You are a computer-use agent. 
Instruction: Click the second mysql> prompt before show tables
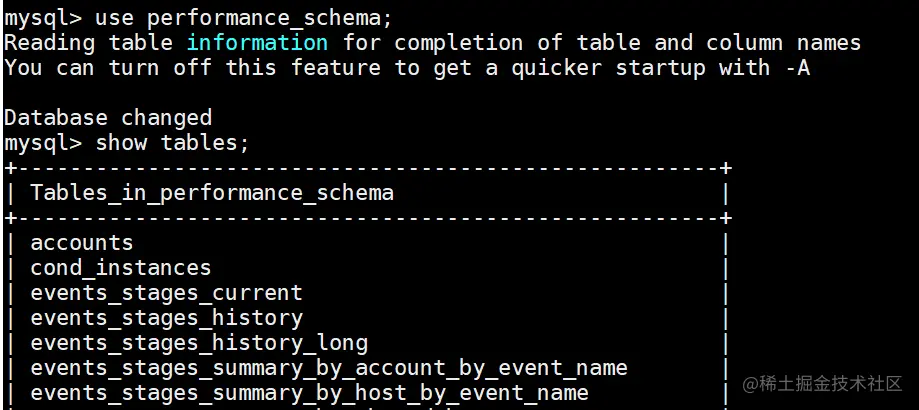point(43,144)
